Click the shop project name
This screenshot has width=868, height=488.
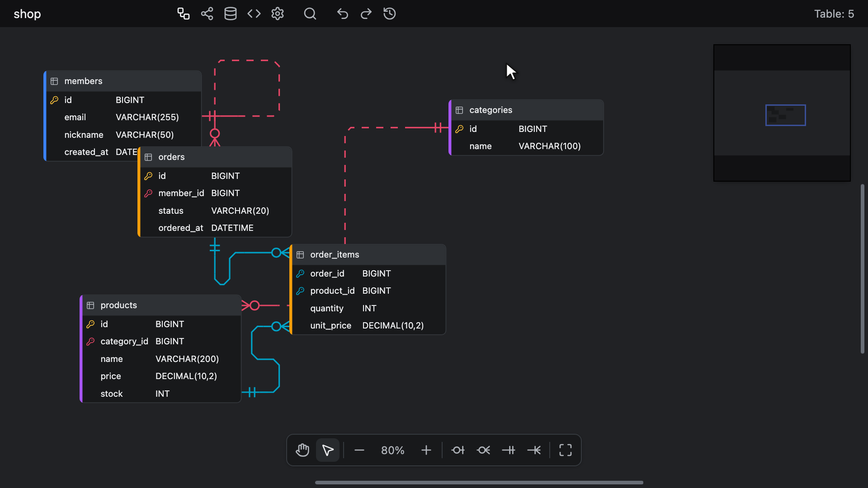[x=27, y=14]
